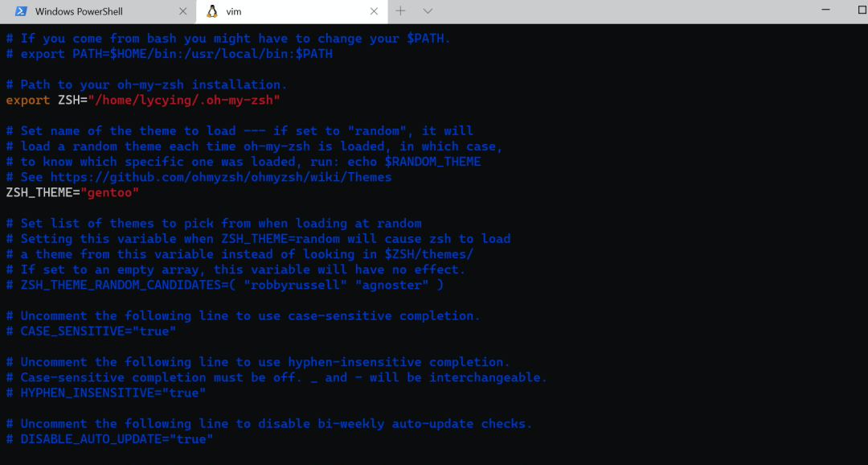Screen dimensions: 868x465
Task: Select the vim tab
Action: pos(291,11)
